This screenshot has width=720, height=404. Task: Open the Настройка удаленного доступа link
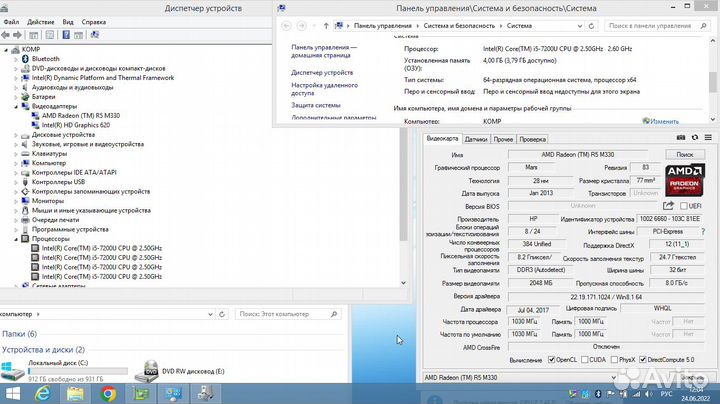coord(324,89)
